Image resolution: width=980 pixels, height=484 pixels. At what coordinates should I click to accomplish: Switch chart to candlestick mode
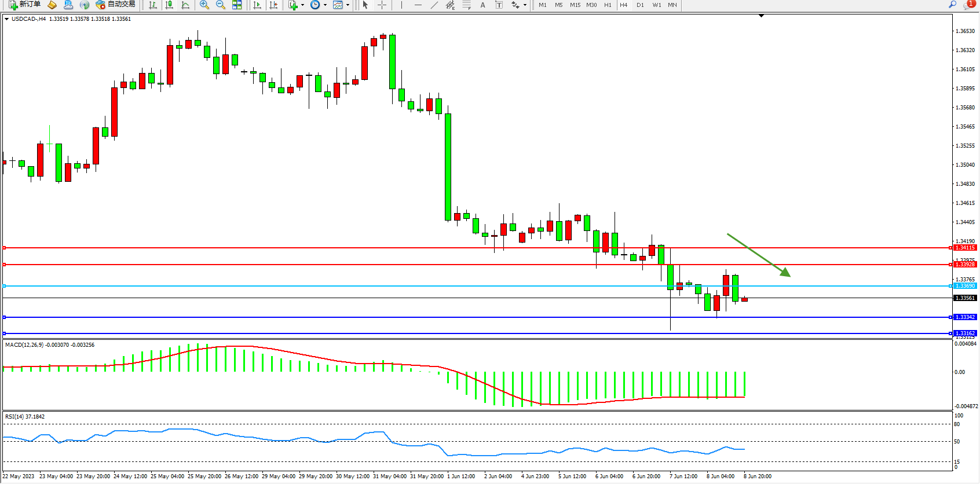click(169, 5)
